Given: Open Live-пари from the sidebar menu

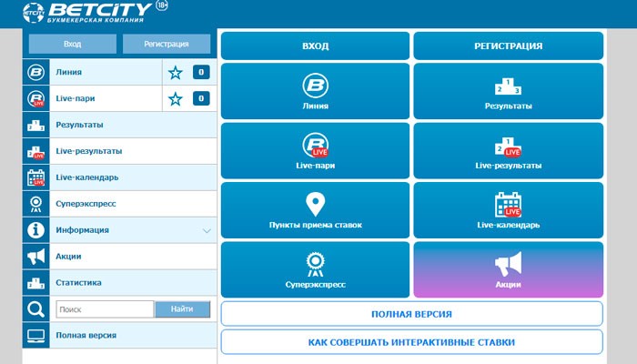Looking at the screenshot, I should click(x=76, y=98).
